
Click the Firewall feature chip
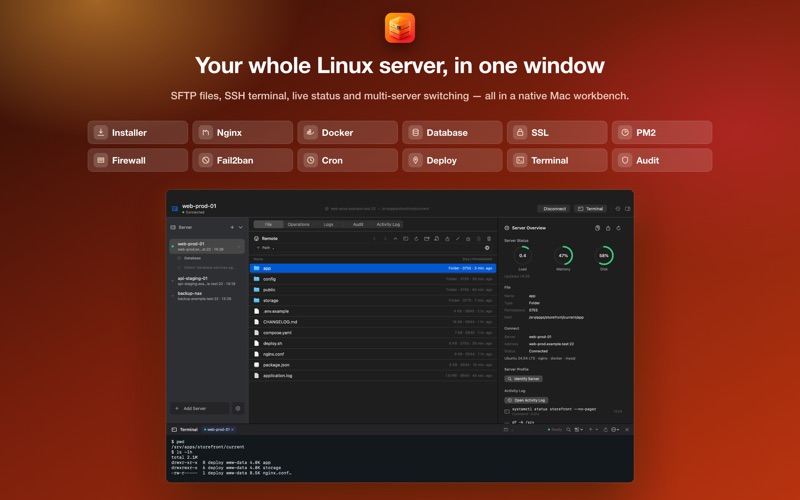(138, 160)
